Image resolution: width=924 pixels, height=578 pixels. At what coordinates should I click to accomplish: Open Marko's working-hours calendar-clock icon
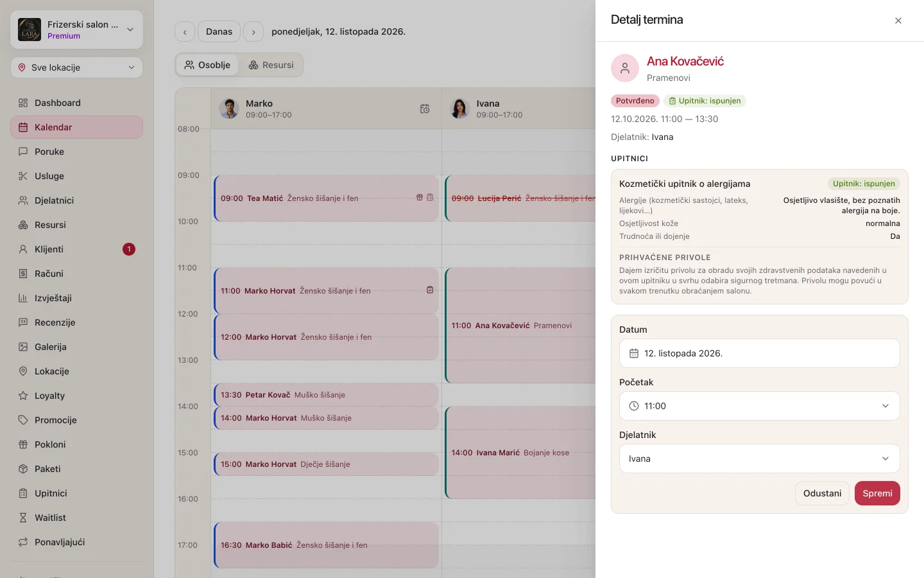425,109
